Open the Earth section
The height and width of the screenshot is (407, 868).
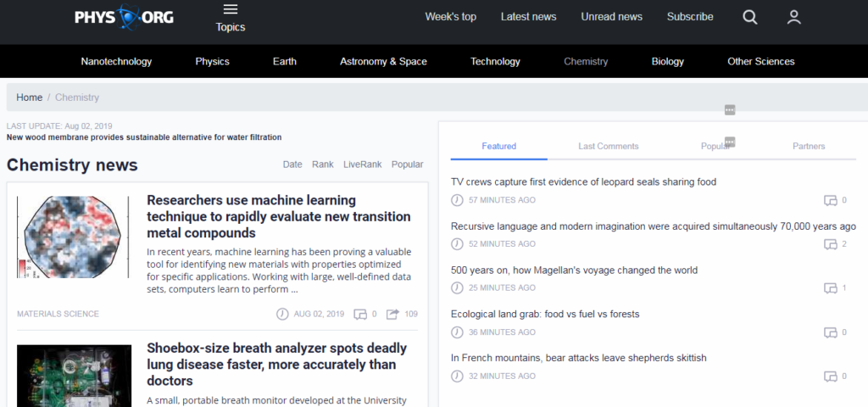coord(285,61)
